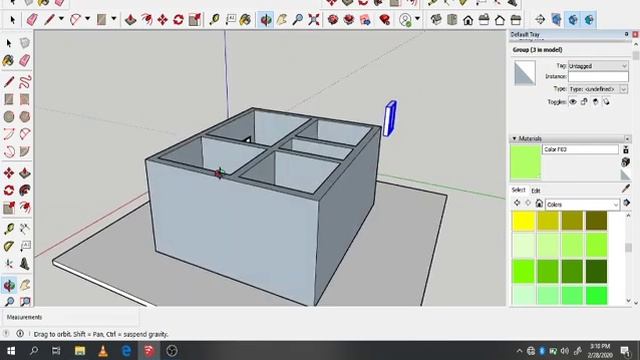This screenshot has width=640, height=360.
Task: Click the Zoom magnifier in top toolbar
Action: pos(298,20)
